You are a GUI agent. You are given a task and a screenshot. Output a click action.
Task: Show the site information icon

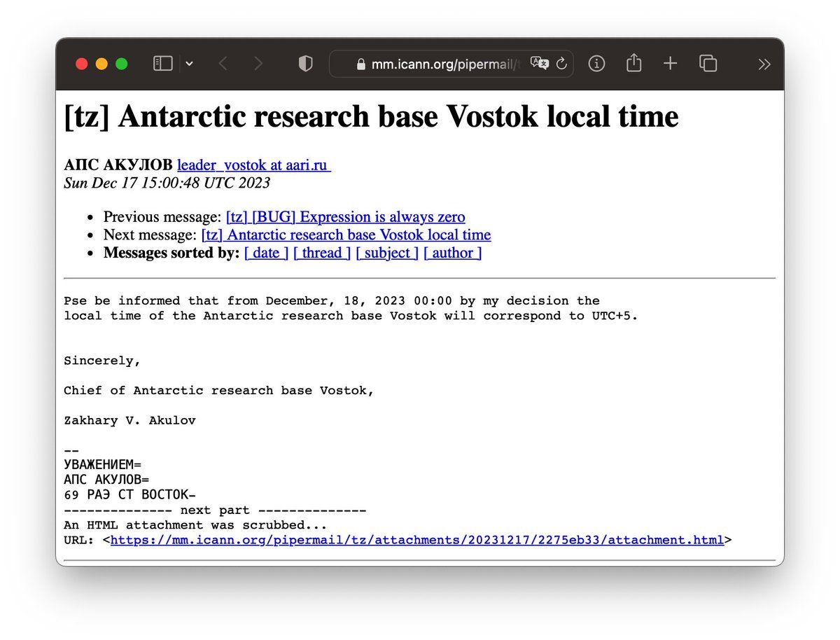click(x=596, y=64)
